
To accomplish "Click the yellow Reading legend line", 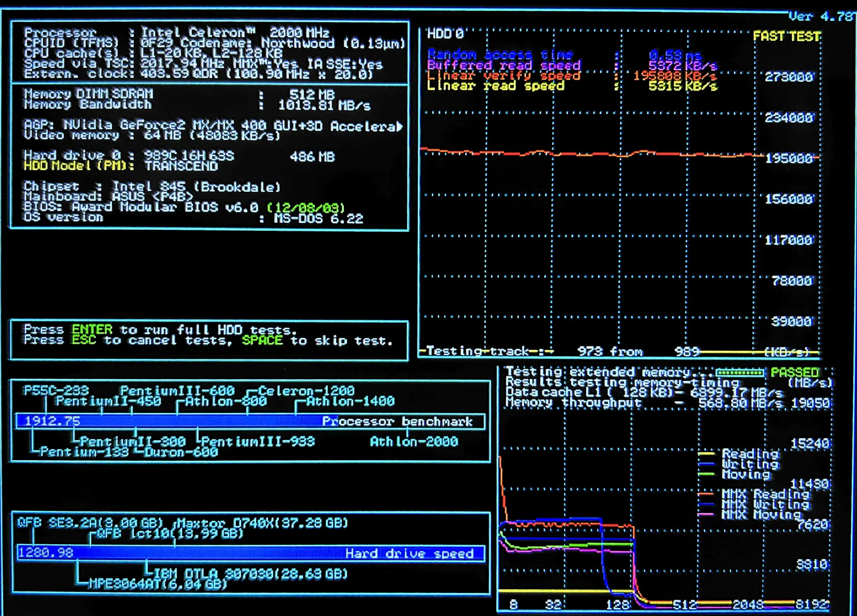I will click(706, 454).
